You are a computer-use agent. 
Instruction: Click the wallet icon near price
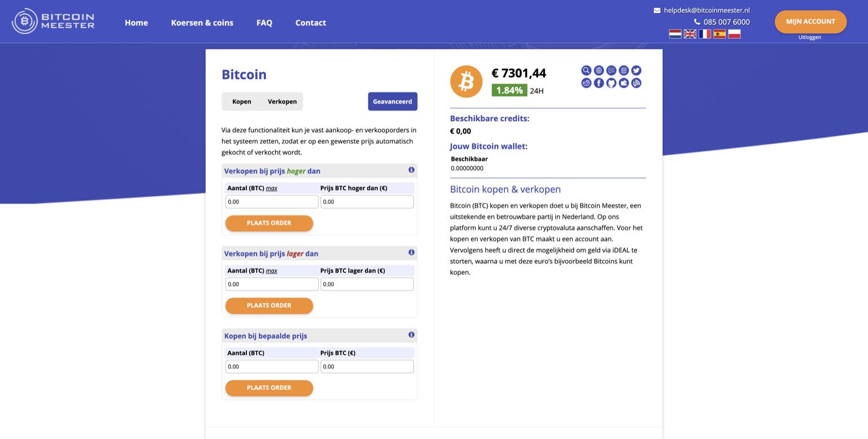point(623,83)
